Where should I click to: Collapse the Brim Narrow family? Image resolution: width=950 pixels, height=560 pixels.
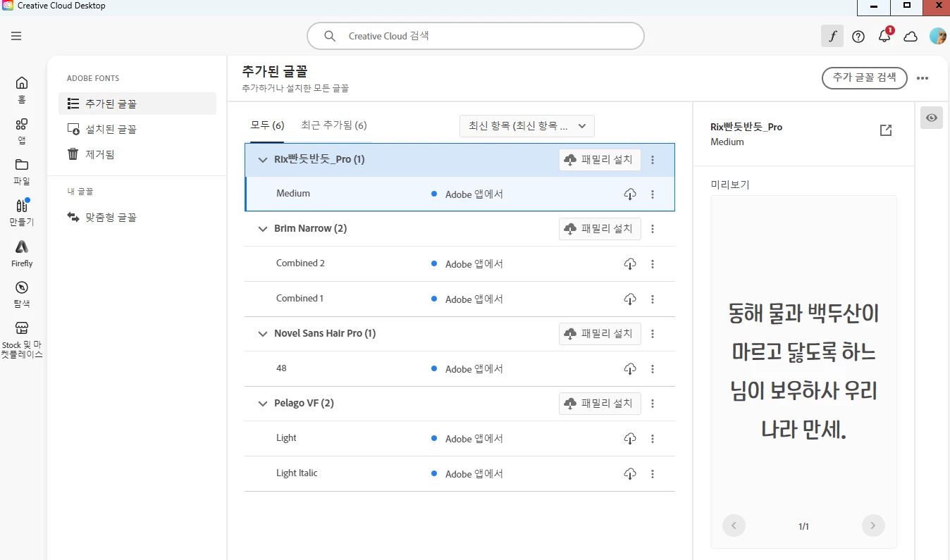(x=263, y=229)
